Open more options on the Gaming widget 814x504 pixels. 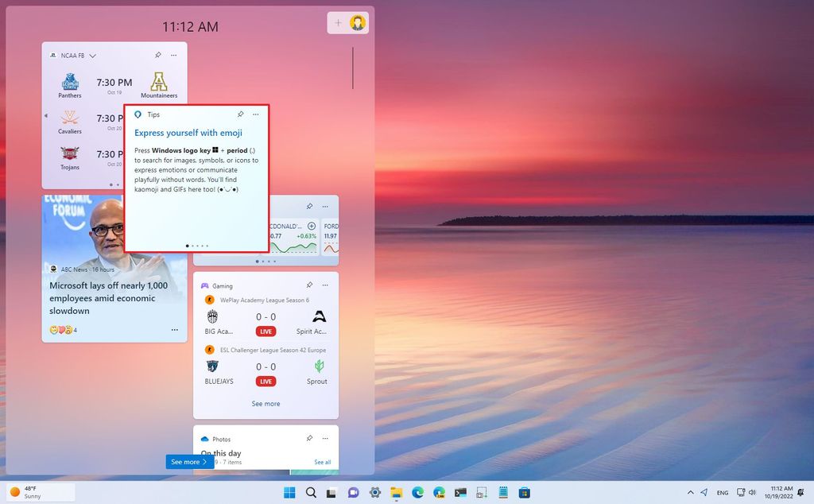click(x=324, y=285)
